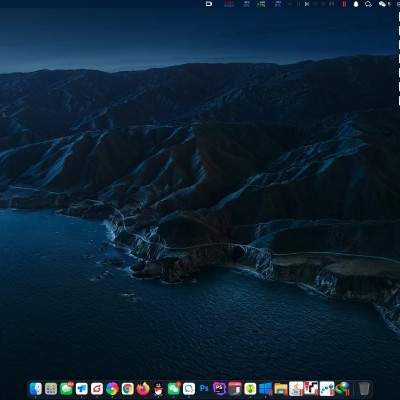400x400 pixels.
Task: Open Launchpad in the dock
Action: 51,389
